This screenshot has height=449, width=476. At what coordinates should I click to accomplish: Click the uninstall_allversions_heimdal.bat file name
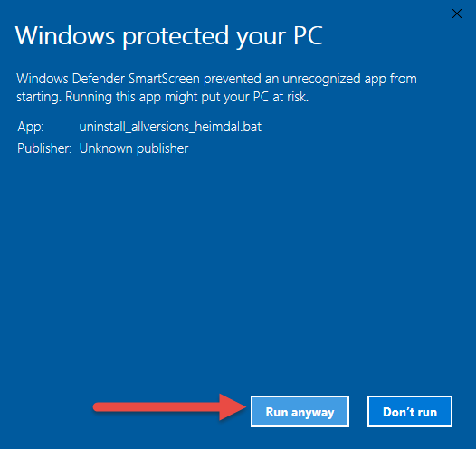pyautogui.click(x=170, y=127)
